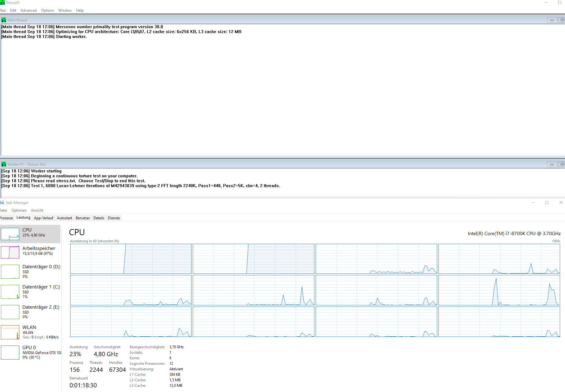Switch to the Prozesse tab
The width and height of the screenshot is (565, 392).
point(6,218)
